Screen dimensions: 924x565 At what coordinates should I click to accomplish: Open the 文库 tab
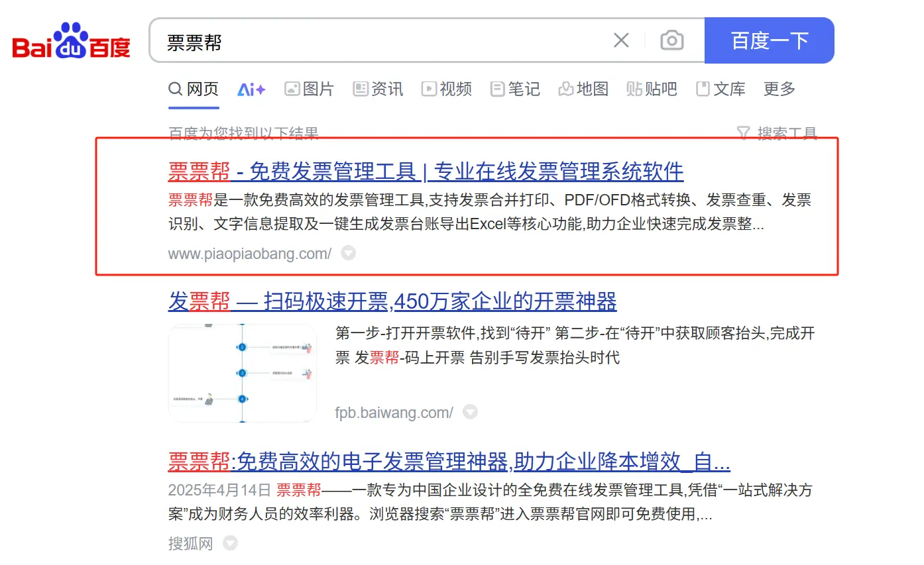pos(721,89)
